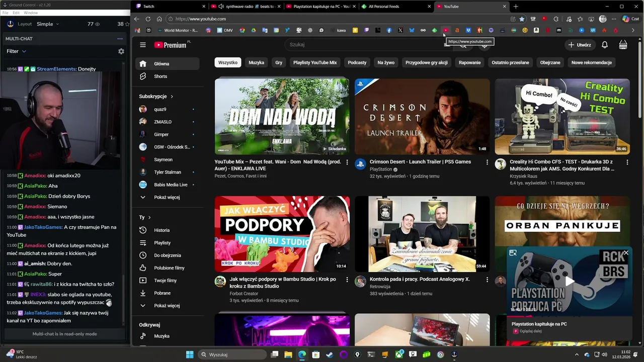Click the Utwórz create button
Image resolution: width=644 pixels, height=362 pixels.
pyautogui.click(x=580, y=45)
